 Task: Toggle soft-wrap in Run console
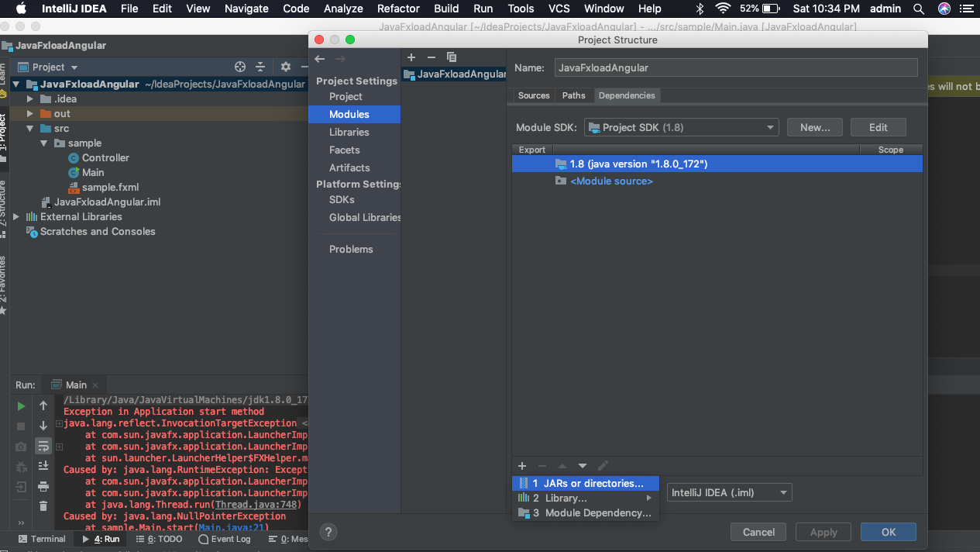(43, 446)
